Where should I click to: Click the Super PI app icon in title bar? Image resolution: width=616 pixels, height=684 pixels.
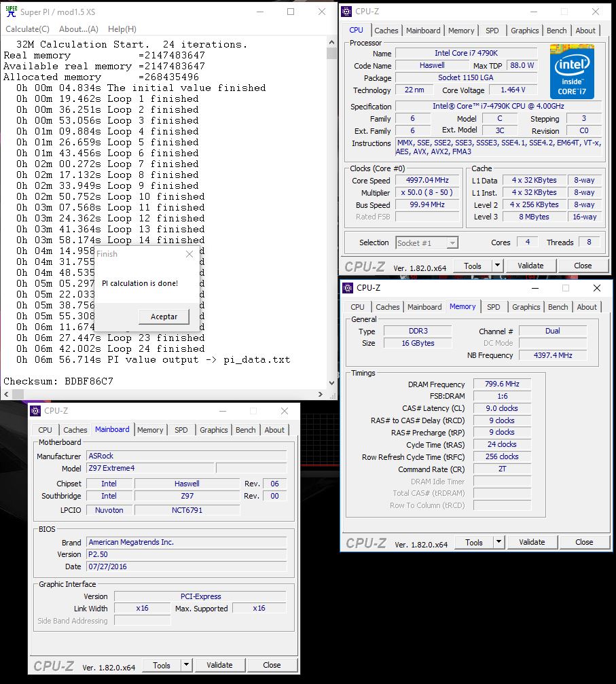click(12, 12)
